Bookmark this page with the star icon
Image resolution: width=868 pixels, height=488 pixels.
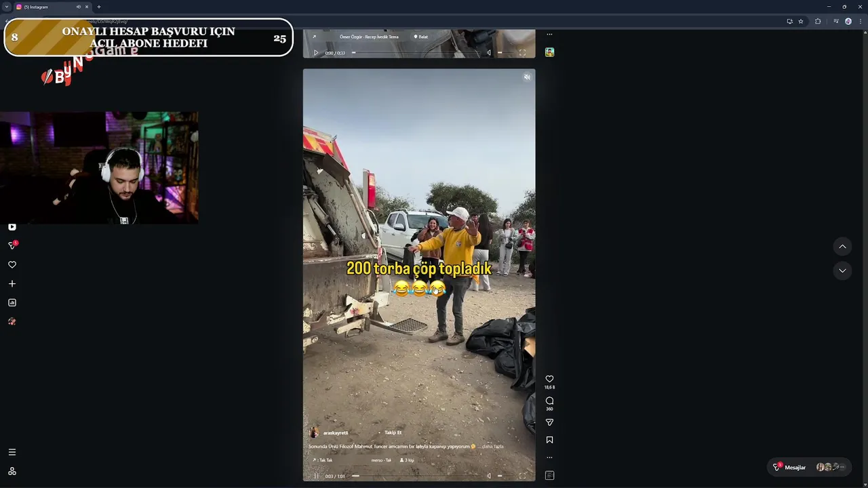(801, 21)
